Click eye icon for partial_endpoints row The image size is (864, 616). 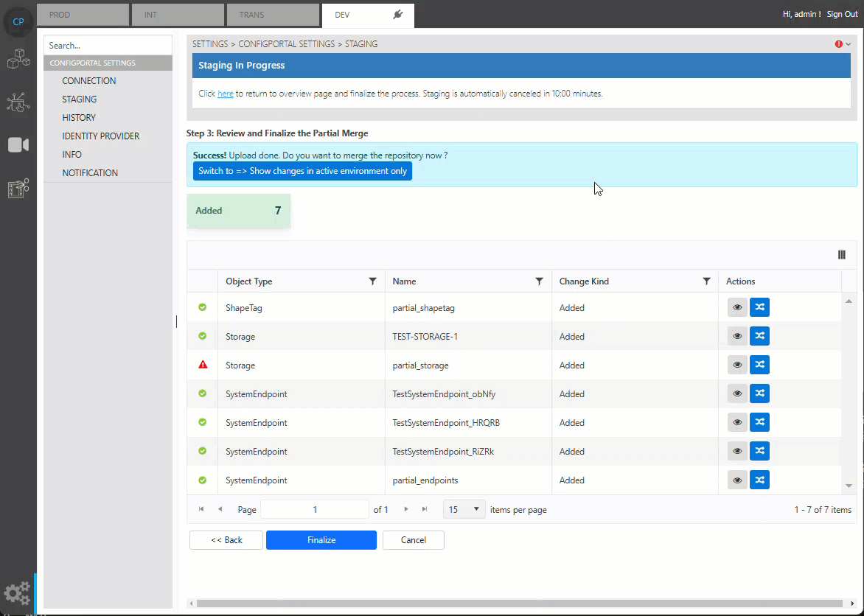pos(737,480)
